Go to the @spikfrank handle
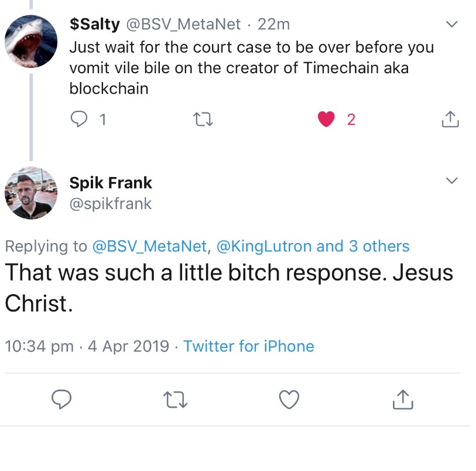The width and height of the screenshot is (476, 471). [x=111, y=203]
